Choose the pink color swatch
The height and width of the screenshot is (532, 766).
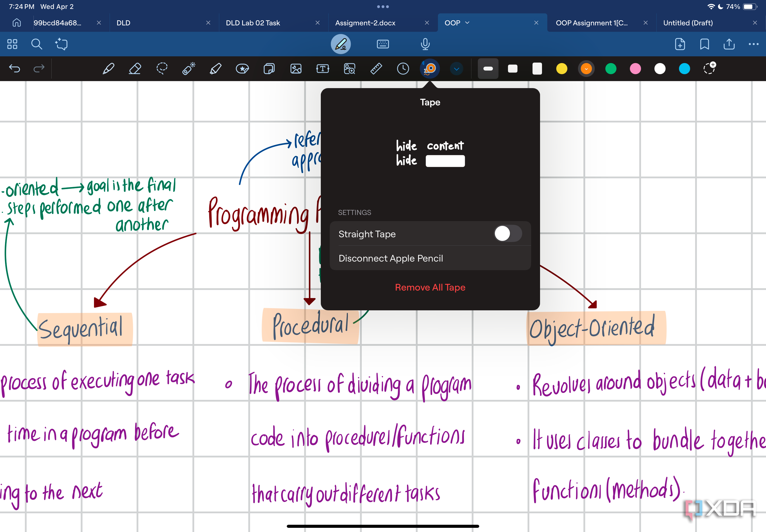click(x=635, y=69)
